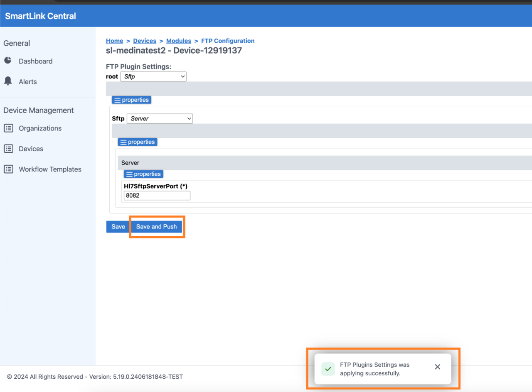Navigate to the Home breadcrumb link
Viewport: 532px width, 392px height.
(114, 41)
